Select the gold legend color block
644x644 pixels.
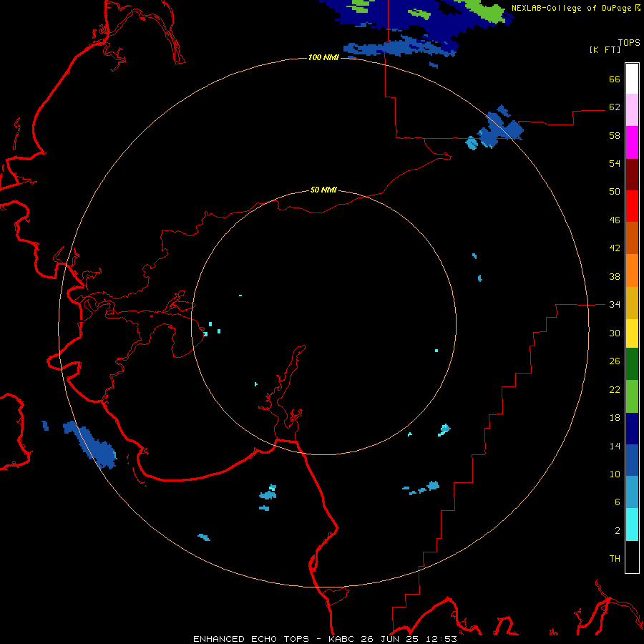(x=632, y=303)
